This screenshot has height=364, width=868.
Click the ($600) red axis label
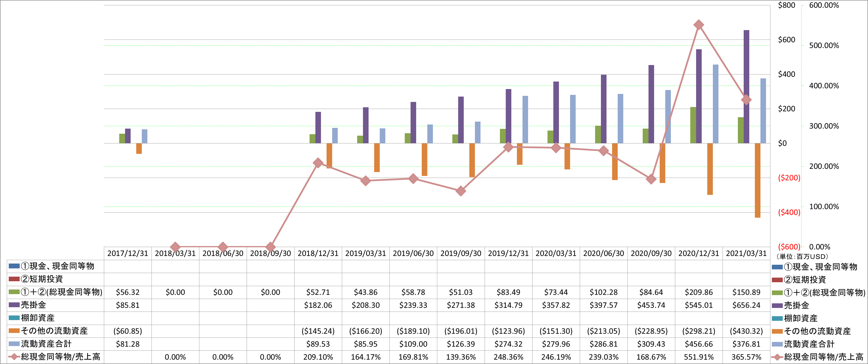(789, 247)
